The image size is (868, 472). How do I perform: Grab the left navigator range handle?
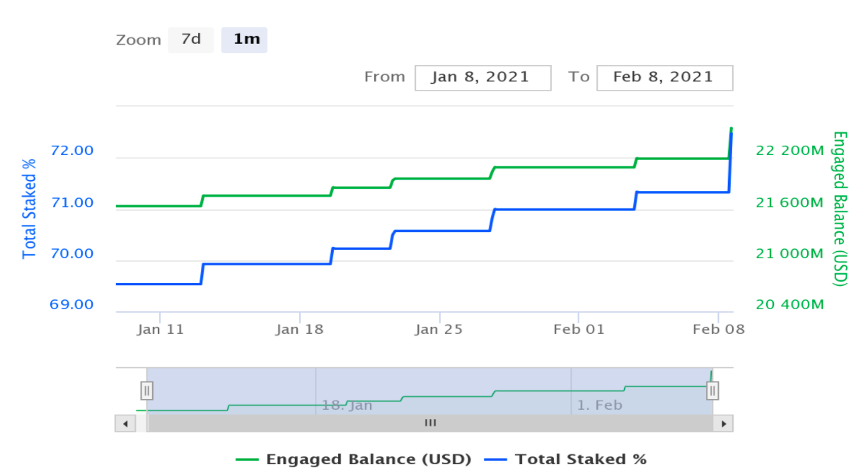point(147,390)
